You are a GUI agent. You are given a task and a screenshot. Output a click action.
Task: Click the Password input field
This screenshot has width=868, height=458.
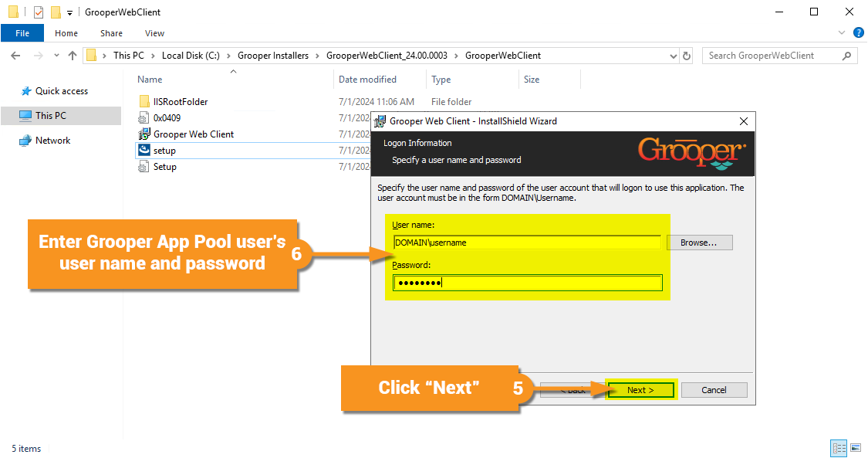(x=528, y=283)
